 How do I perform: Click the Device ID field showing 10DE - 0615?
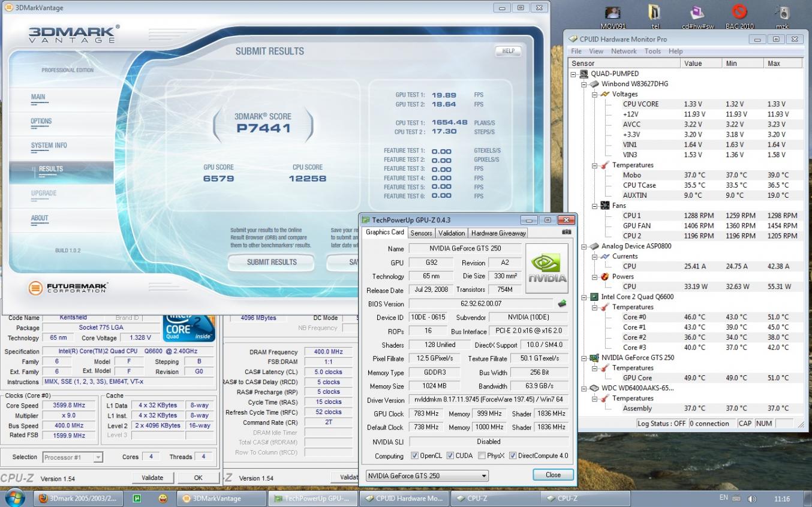point(428,318)
